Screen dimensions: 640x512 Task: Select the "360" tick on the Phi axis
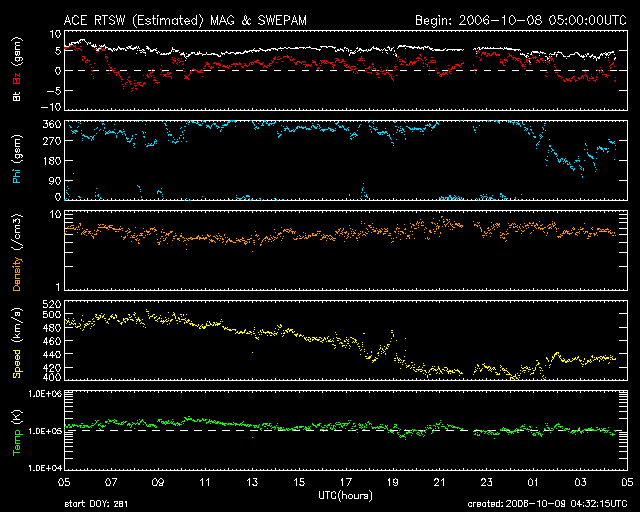52,124
